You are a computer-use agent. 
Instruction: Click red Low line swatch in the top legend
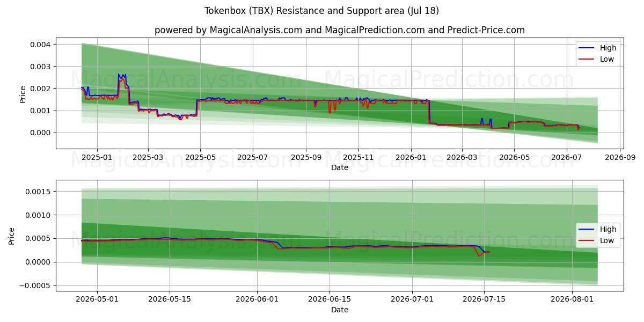pyautogui.click(x=587, y=60)
